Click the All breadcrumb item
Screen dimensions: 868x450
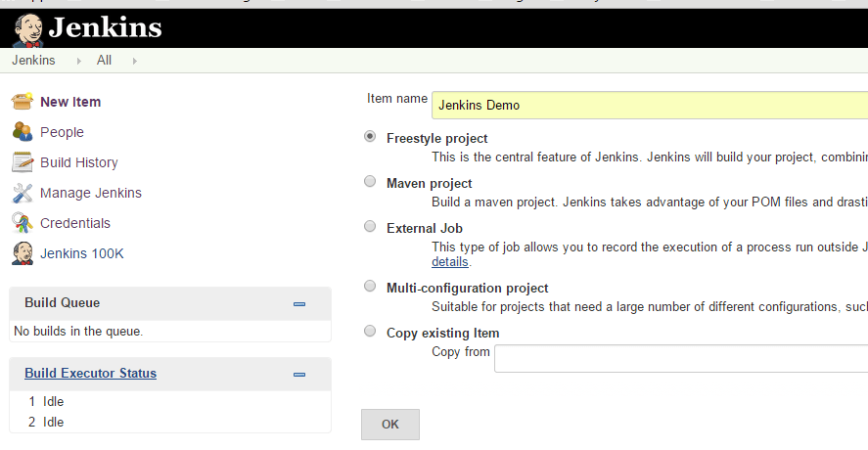(104, 61)
